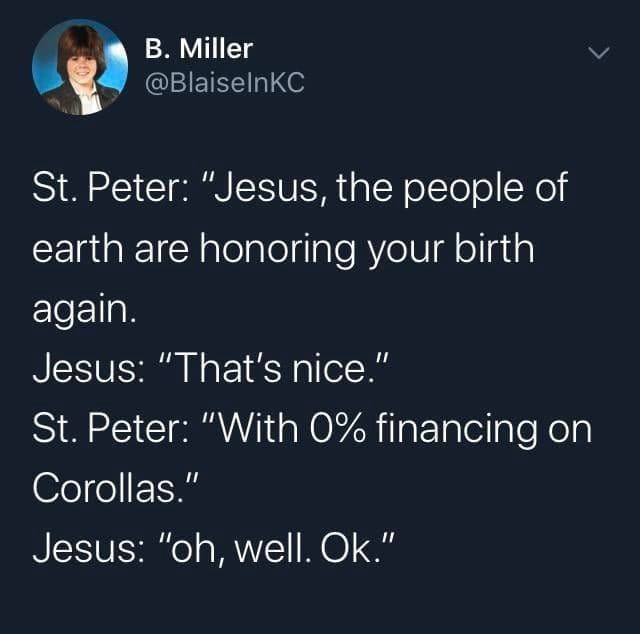The width and height of the screenshot is (640, 634).
Task: Visit the @BlaiseInKC handle
Action: [x=224, y=83]
